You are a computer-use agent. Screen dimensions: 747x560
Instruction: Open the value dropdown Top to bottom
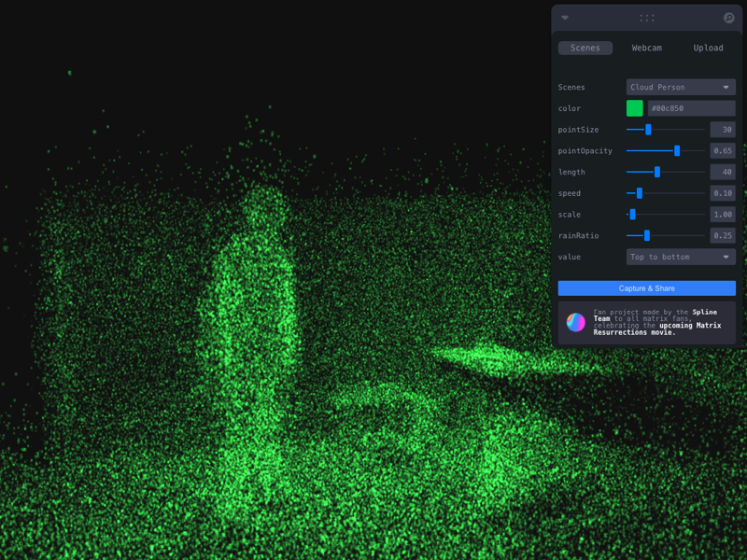tap(681, 257)
